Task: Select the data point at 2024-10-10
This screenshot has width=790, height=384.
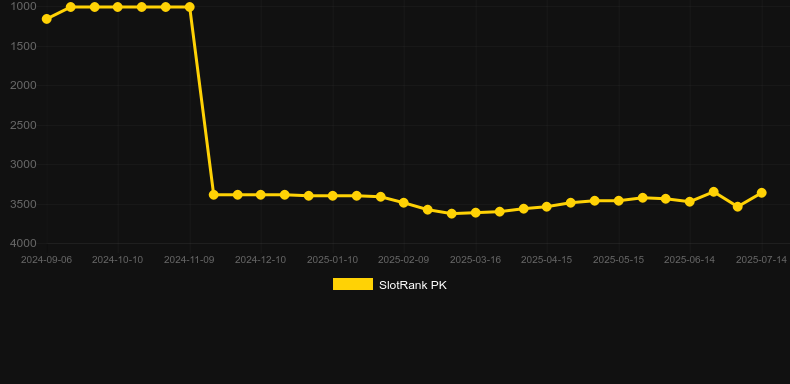Action: pos(118,7)
